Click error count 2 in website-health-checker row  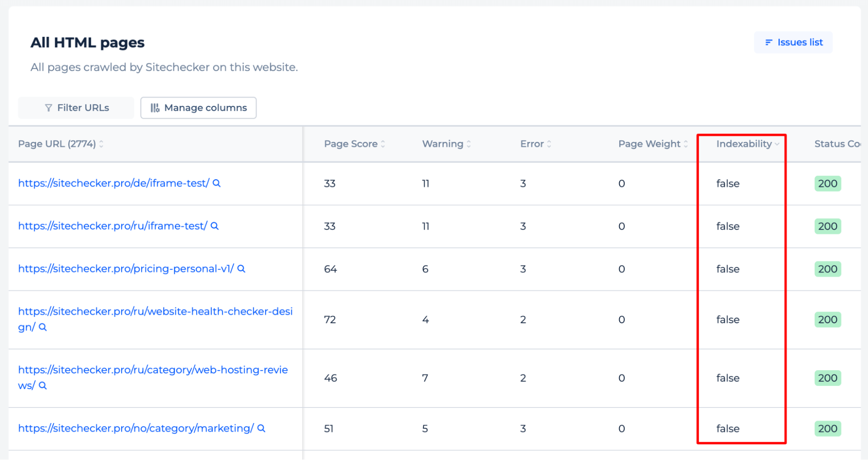tap(523, 320)
